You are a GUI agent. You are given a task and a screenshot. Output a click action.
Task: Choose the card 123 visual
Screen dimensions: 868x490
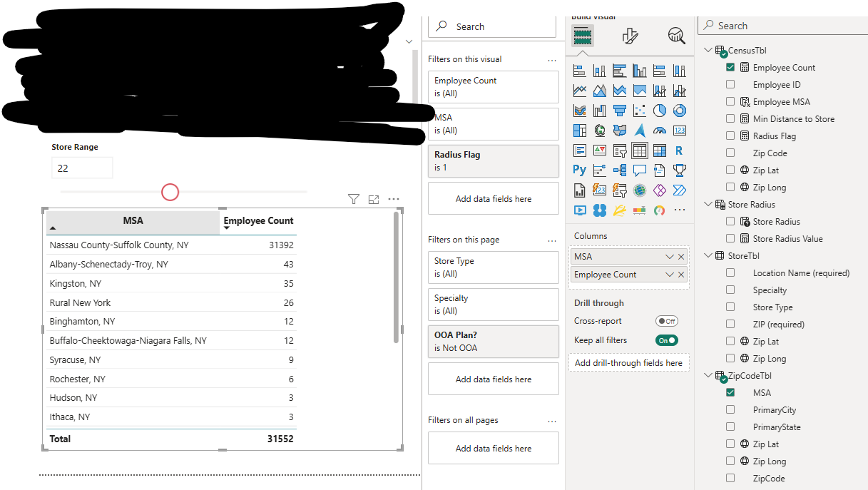[679, 131]
